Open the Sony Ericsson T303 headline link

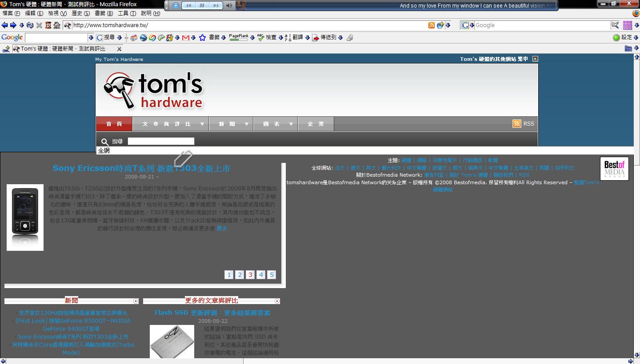(141, 168)
